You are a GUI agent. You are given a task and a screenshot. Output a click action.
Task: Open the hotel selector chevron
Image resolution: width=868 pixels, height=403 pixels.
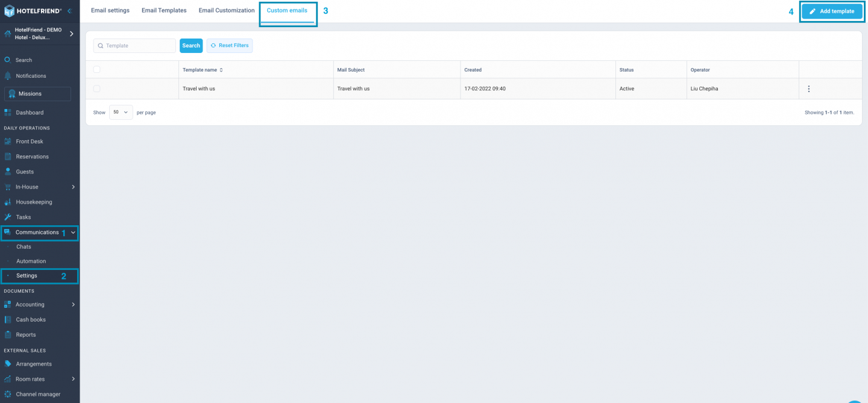coord(72,34)
